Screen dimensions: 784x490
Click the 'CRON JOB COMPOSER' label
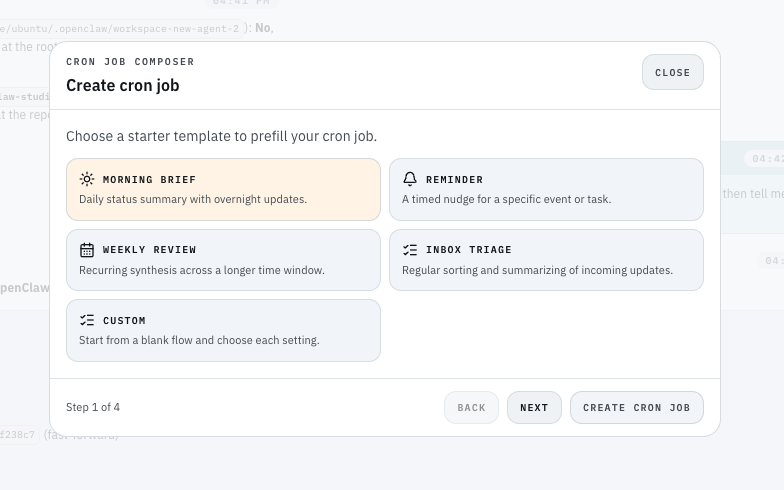[130, 62]
